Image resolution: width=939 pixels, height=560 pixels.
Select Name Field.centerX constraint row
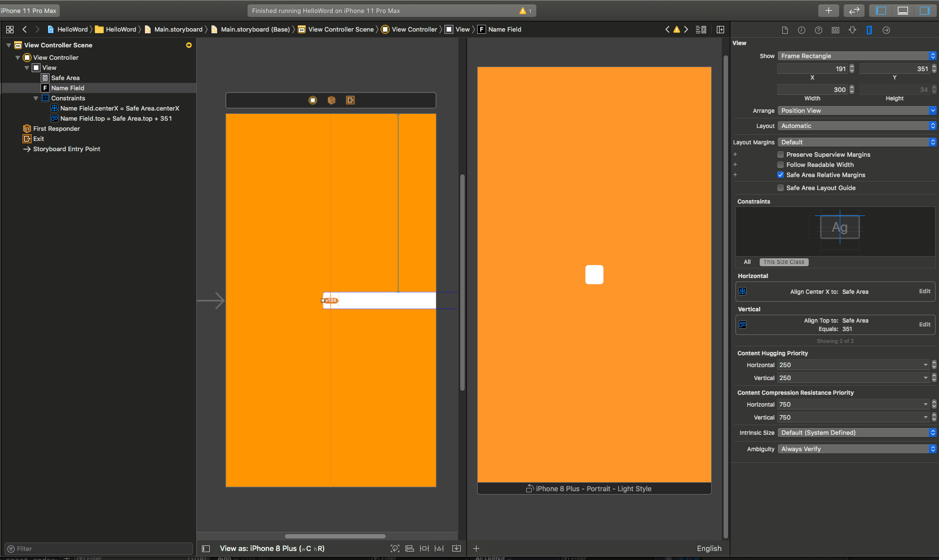pyautogui.click(x=99, y=108)
